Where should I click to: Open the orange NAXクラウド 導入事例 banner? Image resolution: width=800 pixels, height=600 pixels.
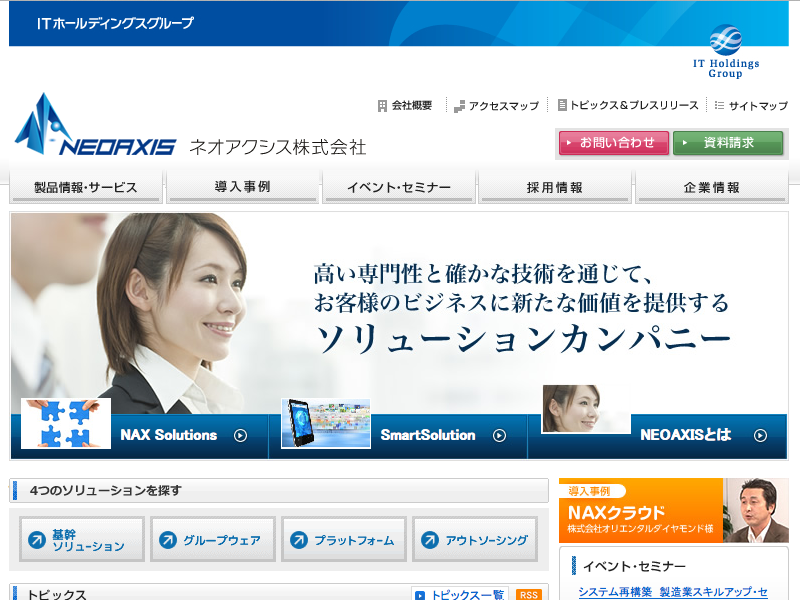(x=673, y=510)
